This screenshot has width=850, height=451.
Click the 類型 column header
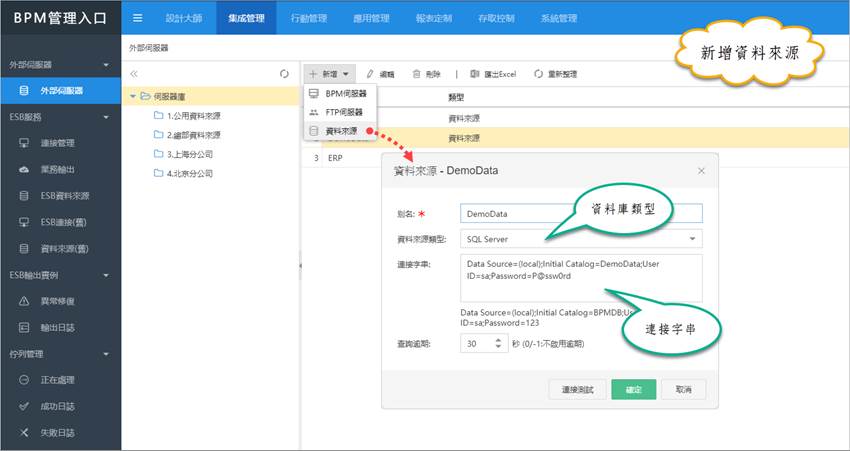pos(456,98)
